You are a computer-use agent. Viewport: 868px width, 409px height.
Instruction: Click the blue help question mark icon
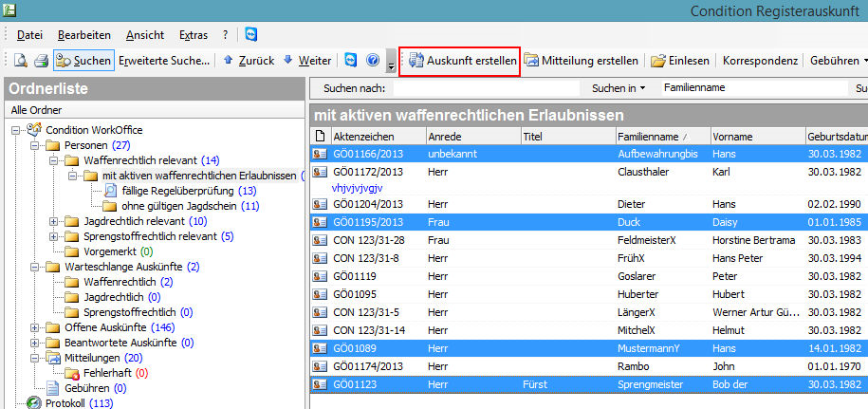(x=373, y=61)
